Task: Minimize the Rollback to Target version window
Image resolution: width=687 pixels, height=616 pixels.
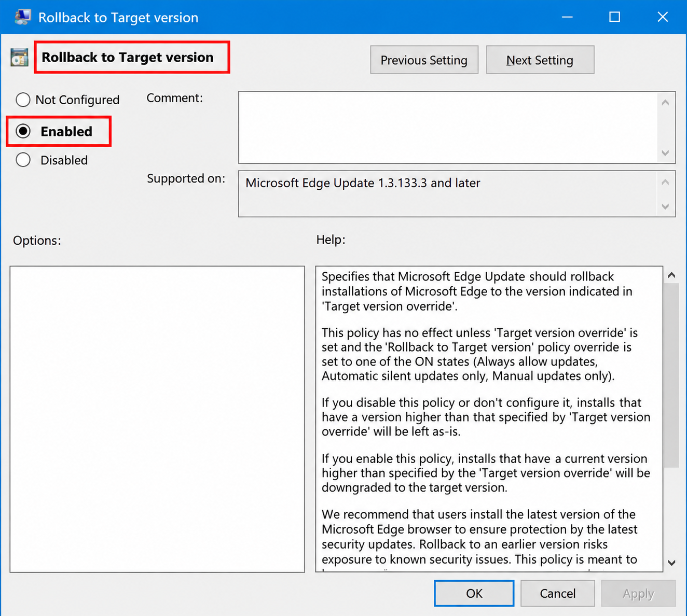Action: click(x=567, y=17)
